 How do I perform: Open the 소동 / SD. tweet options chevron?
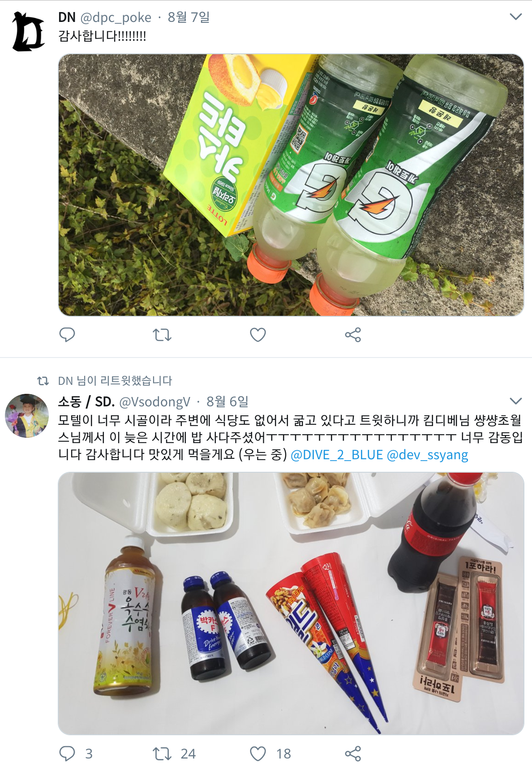coord(516,401)
